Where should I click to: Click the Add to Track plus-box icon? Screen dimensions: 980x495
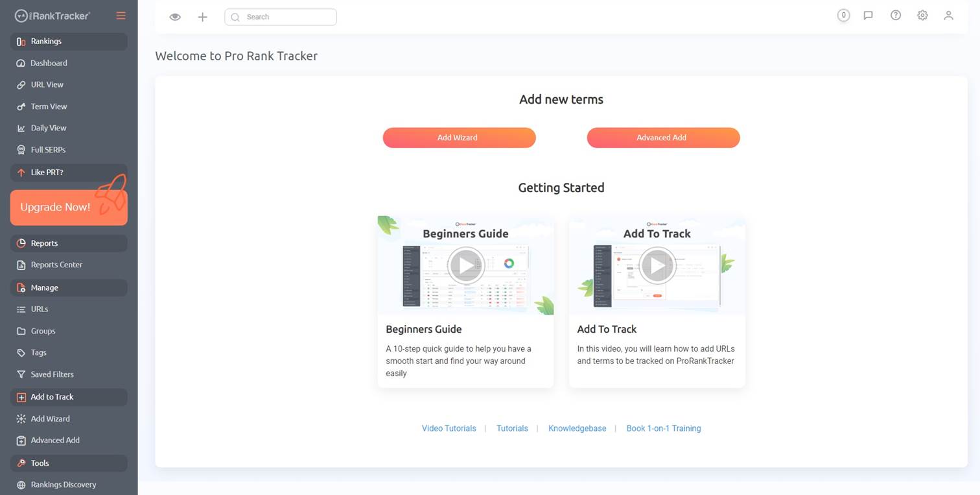pos(21,397)
